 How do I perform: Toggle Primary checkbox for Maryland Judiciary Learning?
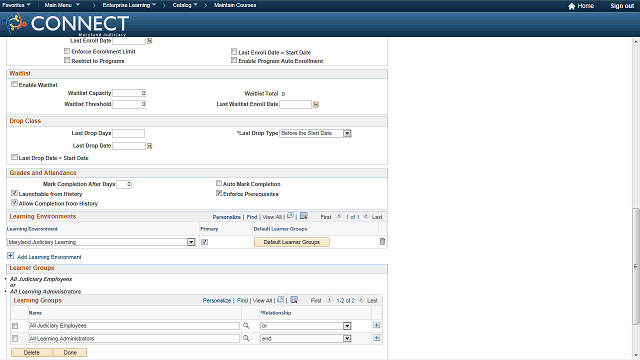tap(204, 242)
